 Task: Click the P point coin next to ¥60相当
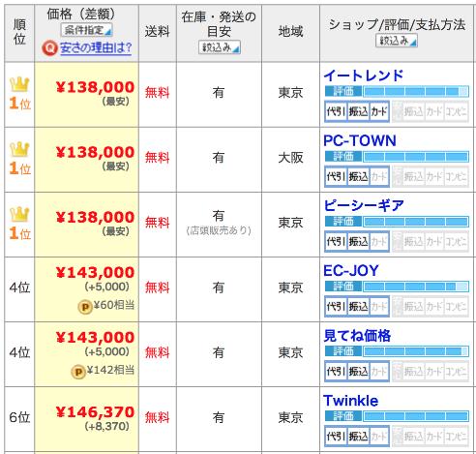coord(85,307)
